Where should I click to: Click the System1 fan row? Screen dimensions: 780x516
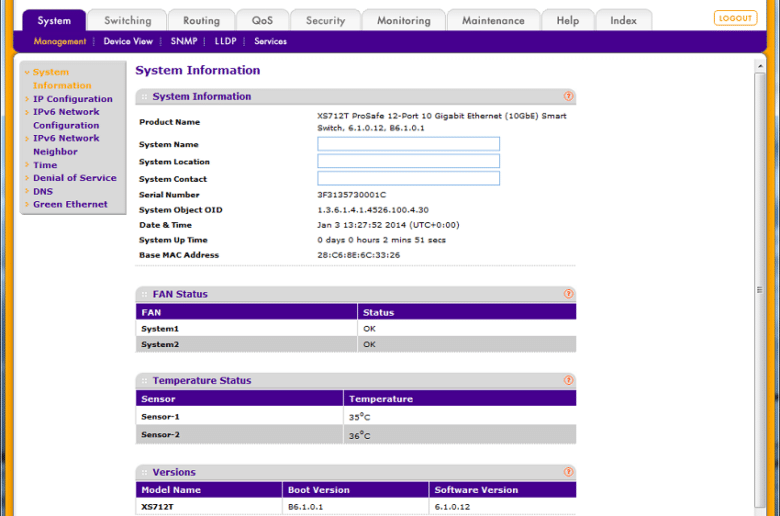coord(356,328)
